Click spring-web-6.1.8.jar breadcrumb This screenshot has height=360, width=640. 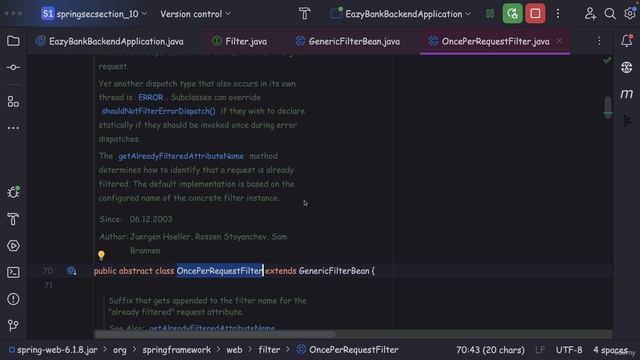click(x=53, y=350)
